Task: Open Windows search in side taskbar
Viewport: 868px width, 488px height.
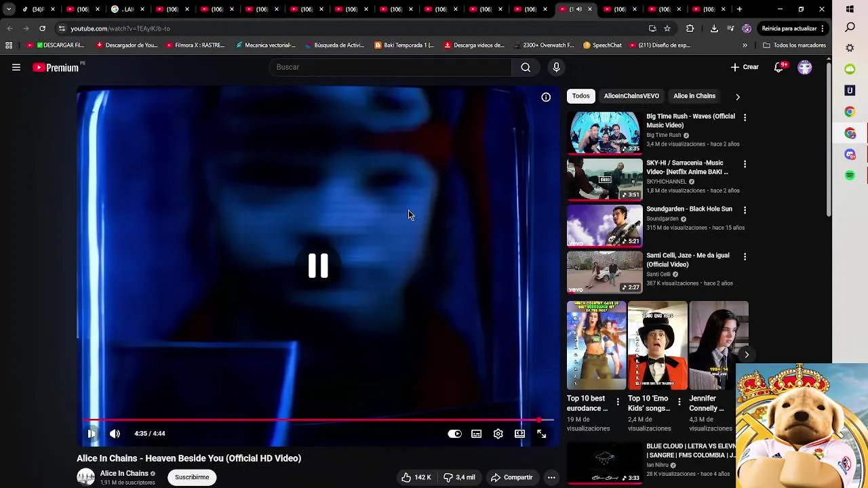Action: coord(850,28)
